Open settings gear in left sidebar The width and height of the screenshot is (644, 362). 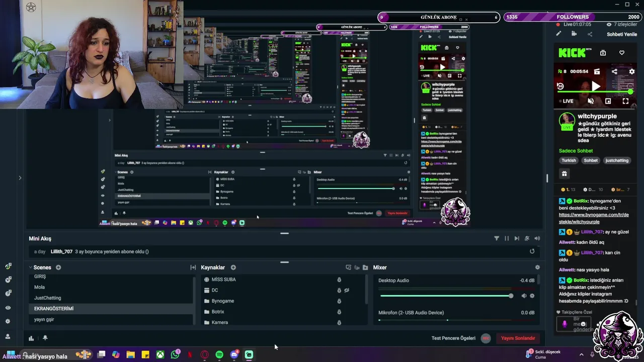[x=8, y=321]
